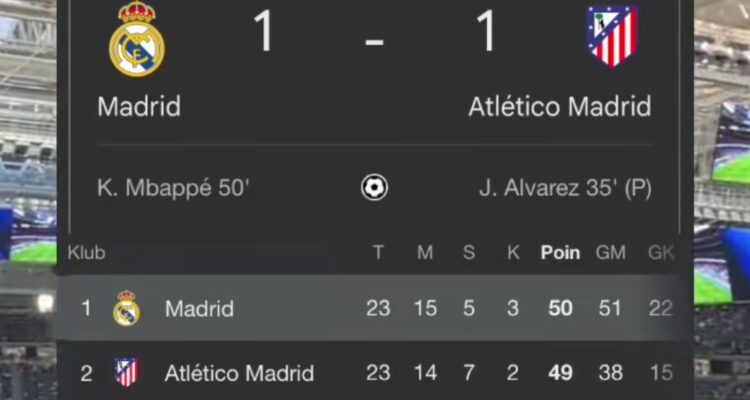Click Madrid's 50 points value
The width and height of the screenshot is (750, 400).
point(560,309)
